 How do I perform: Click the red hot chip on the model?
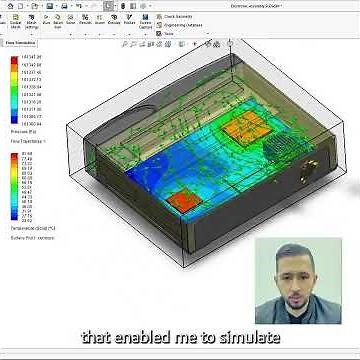coord(184,200)
